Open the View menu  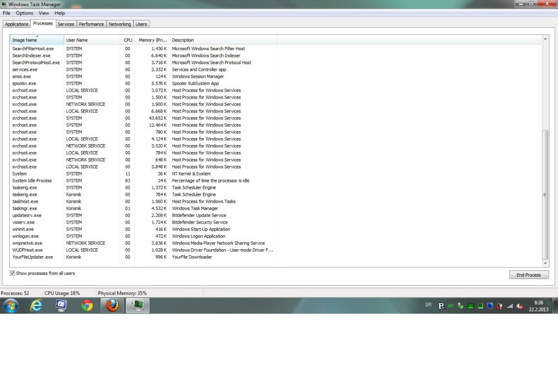(x=44, y=13)
